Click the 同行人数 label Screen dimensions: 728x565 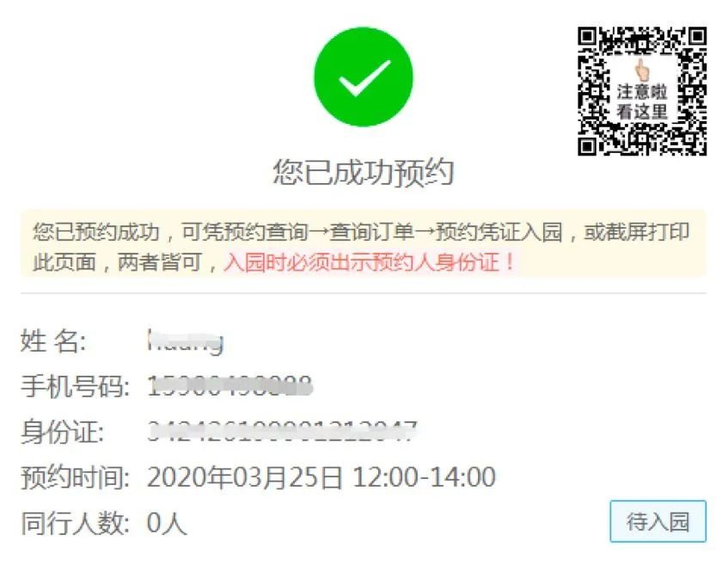click(x=76, y=523)
